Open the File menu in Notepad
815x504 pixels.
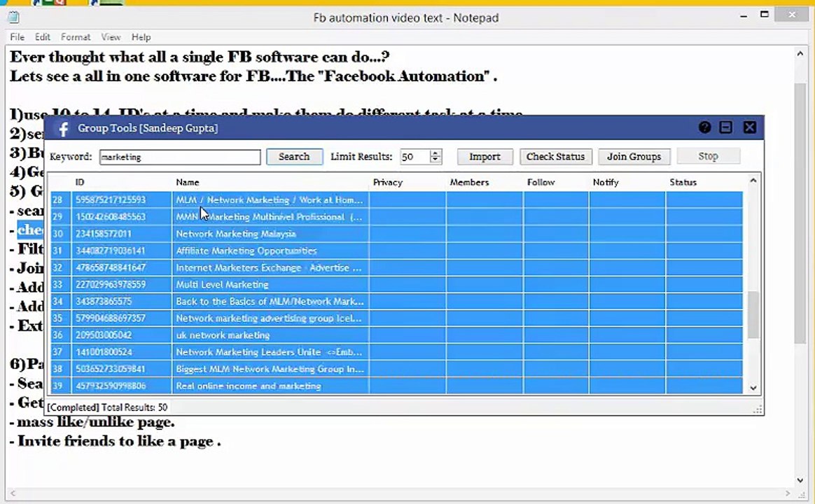pyautogui.click(x=17, y=37)
